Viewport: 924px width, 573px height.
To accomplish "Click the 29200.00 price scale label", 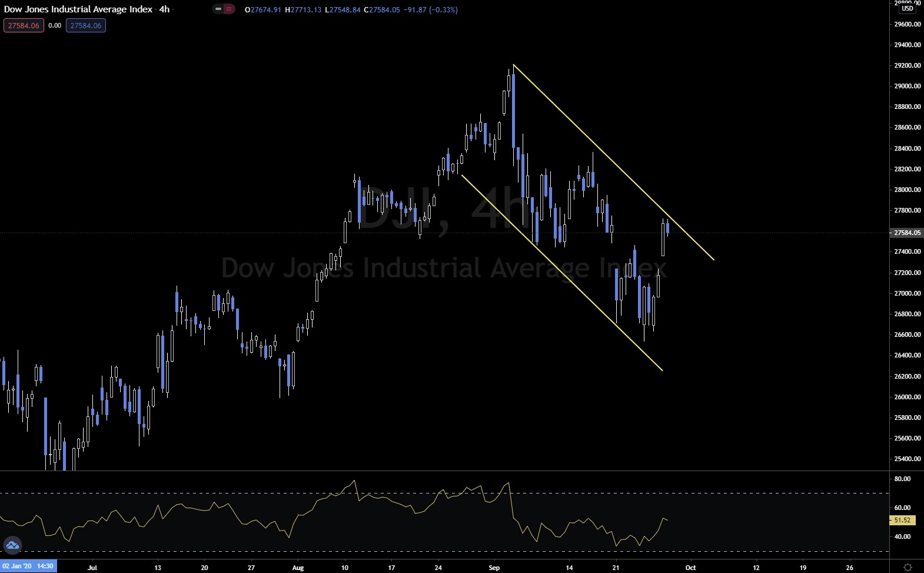I will coord(908,65).
